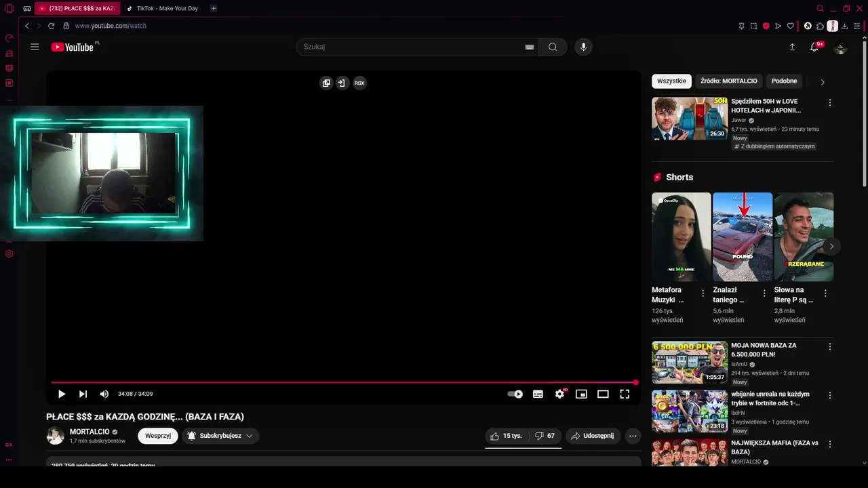The image size is (868, 488).
Task: Mute the video volume
Action: (104, 394)
